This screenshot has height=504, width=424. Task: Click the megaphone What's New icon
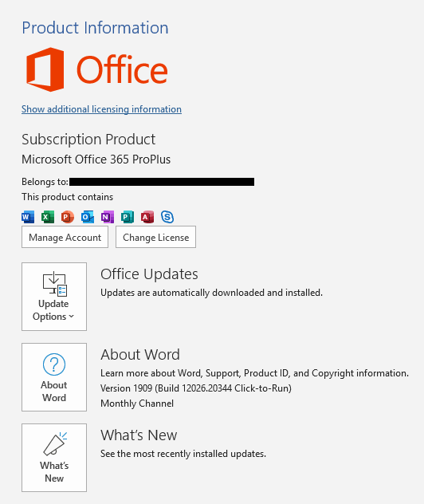pos(55,444)
